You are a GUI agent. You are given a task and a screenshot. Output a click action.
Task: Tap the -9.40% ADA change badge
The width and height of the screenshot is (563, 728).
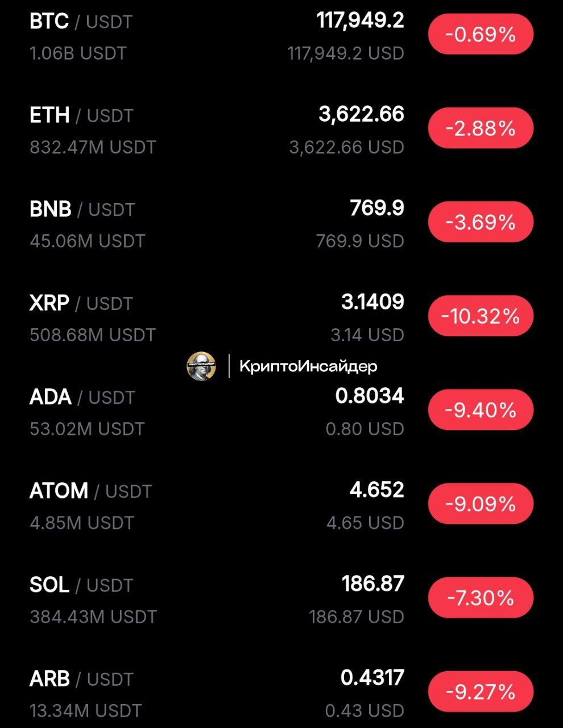pyautogui.click(x=481, y=409)
